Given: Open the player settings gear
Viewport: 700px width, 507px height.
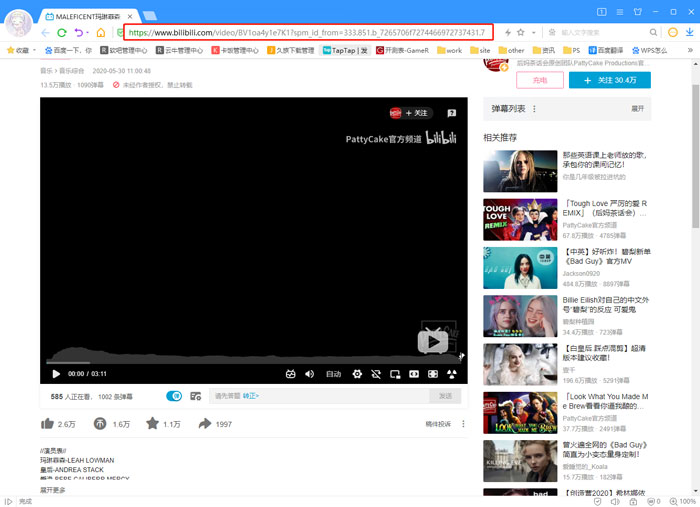Looking at the screenshot, I should point(357,374).
